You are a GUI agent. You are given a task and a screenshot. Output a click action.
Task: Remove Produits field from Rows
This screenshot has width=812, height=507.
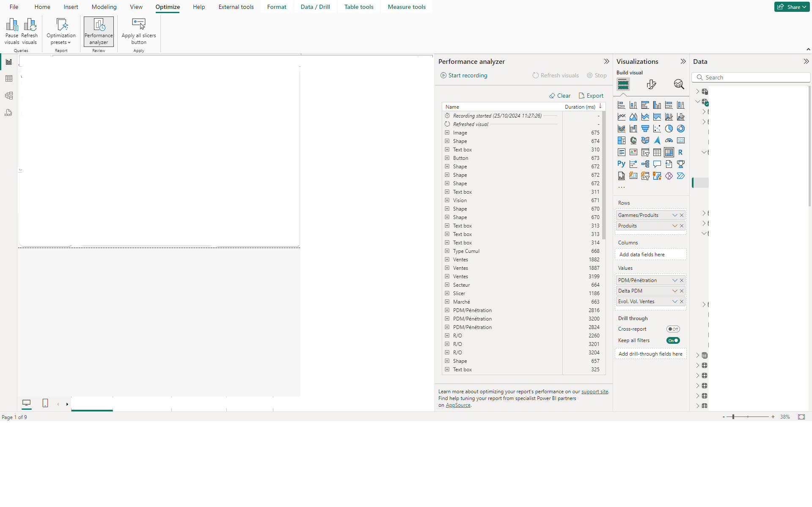682,226
